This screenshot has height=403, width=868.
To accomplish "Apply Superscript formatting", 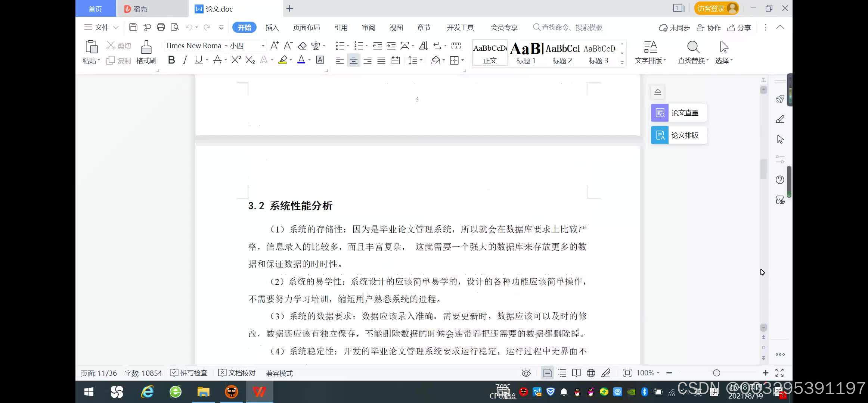I will 236,60.
